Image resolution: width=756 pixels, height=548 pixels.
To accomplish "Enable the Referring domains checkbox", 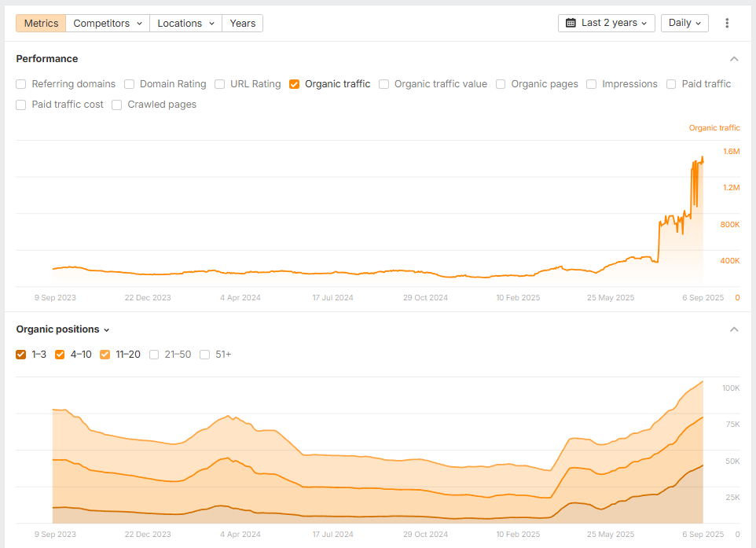I will click(x=21, y=84).
